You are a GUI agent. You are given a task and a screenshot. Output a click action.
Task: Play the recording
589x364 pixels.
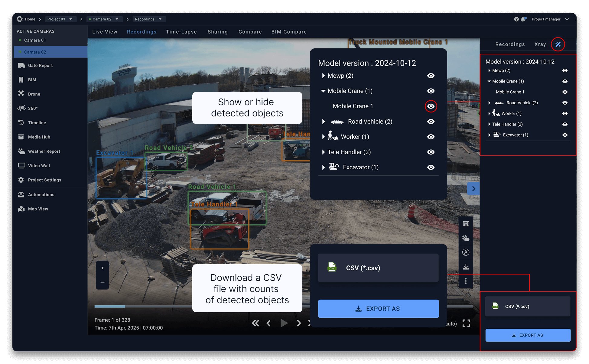pos(284,323)
